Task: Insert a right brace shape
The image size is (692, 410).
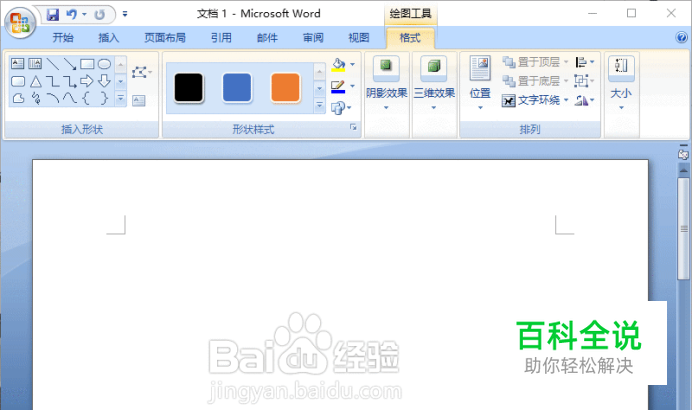Action: [104, 98]
